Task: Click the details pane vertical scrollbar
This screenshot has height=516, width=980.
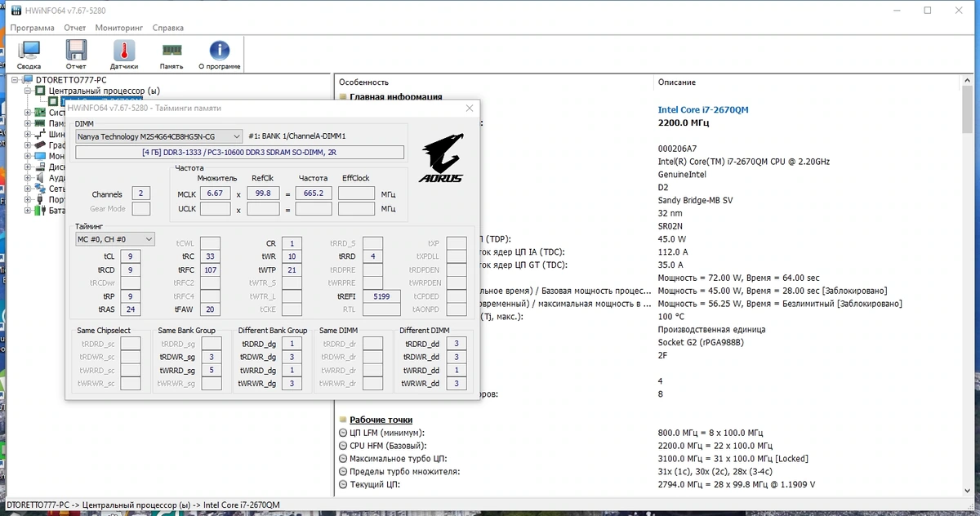Action: 968,286
